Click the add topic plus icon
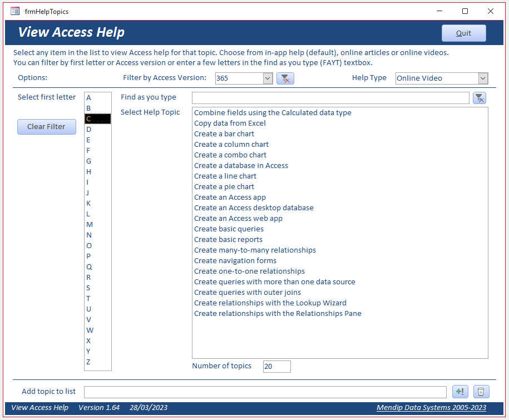The height and width of the screenshot is (420, 509). point(460,392)
